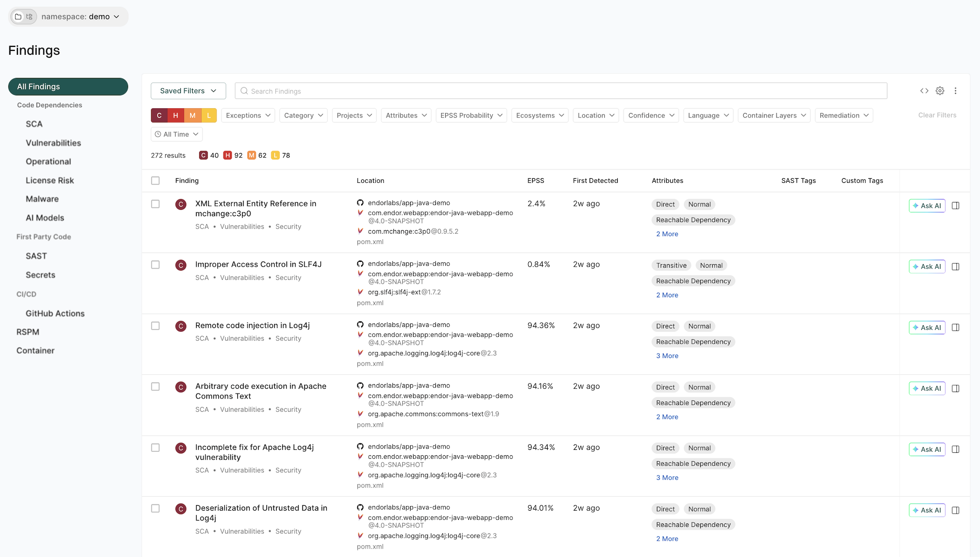Open the vertical three-dot more menu
The image size is (980, 557).
[955, 91]
